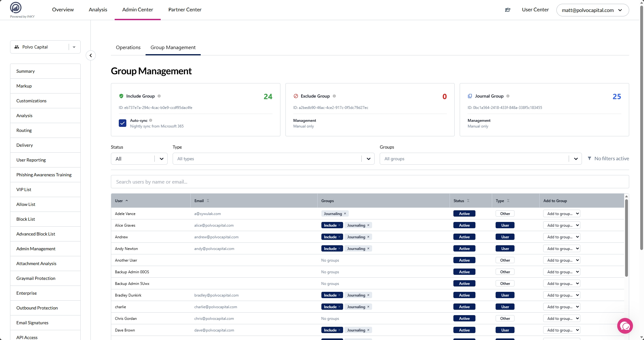Click the search users input field
Screen dimensions: 644x340
click(370, 182)
